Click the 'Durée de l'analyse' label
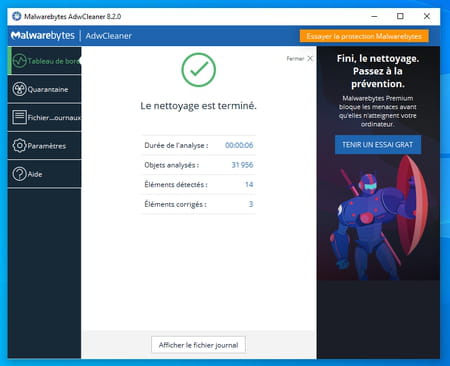The width and height of the screenshot is (450, 366). click(x=176, y=145)
